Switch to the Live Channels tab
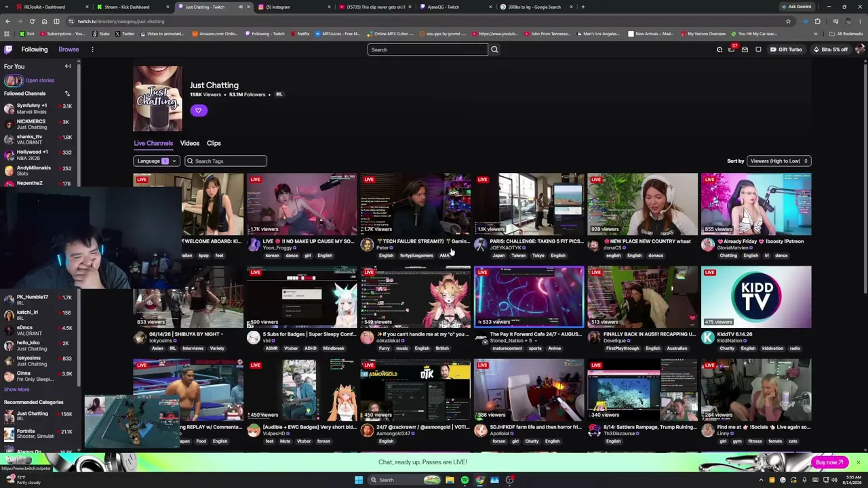This screenshot has width=868, height=488. tap(153, 143)
